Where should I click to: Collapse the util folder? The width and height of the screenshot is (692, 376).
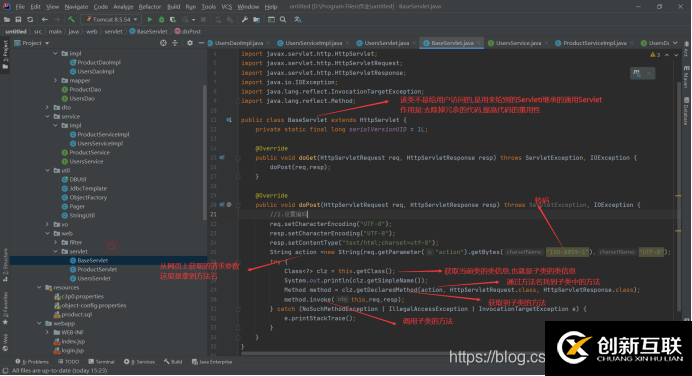[x=48, y=170]
